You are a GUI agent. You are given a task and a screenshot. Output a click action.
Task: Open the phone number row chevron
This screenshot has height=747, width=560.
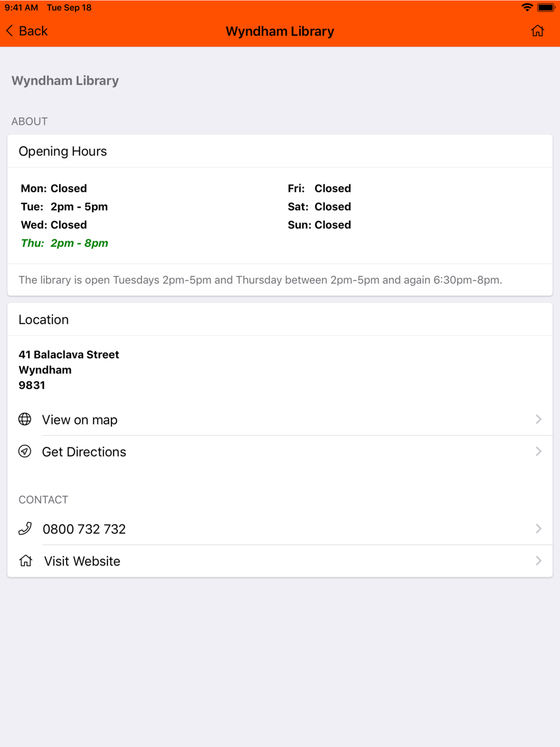(x=539, y=529)
